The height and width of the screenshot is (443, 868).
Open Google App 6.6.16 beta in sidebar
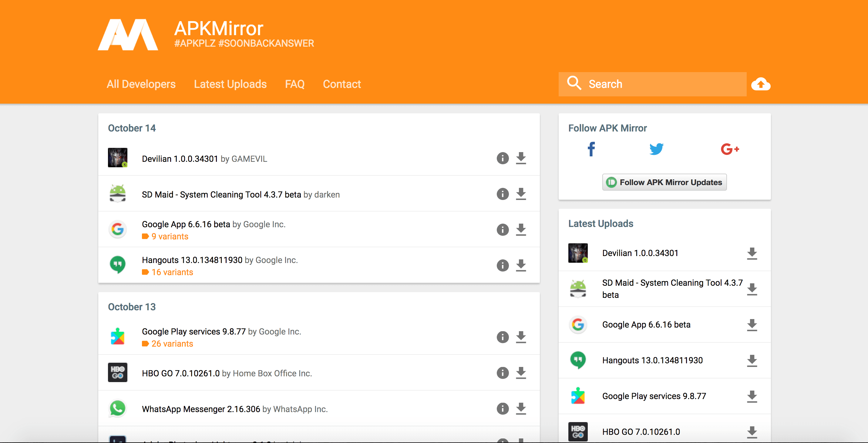click(x=646, y=325)
